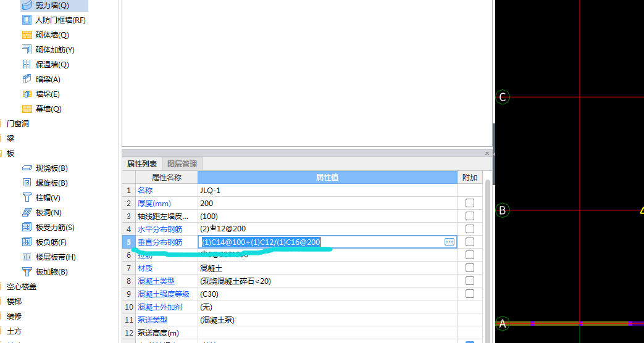Select the 砌体墙(Q) masonry wall icon
Viewport: 644px width, 343px height.
[27, 35]
